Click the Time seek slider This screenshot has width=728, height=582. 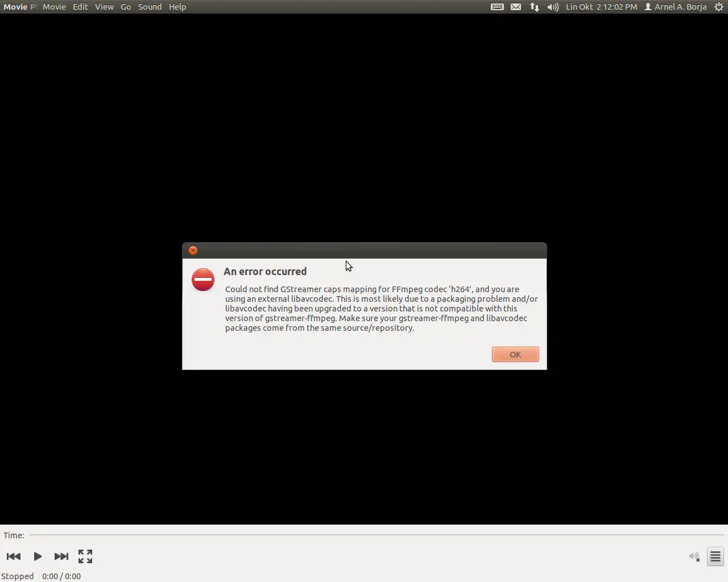coord(377,535)
